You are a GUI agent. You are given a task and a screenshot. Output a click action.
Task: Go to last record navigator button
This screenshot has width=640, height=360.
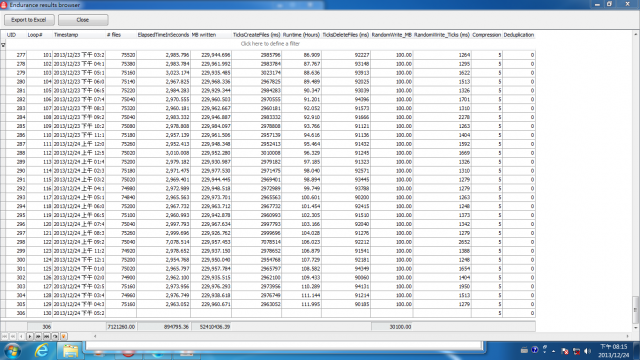47,336
